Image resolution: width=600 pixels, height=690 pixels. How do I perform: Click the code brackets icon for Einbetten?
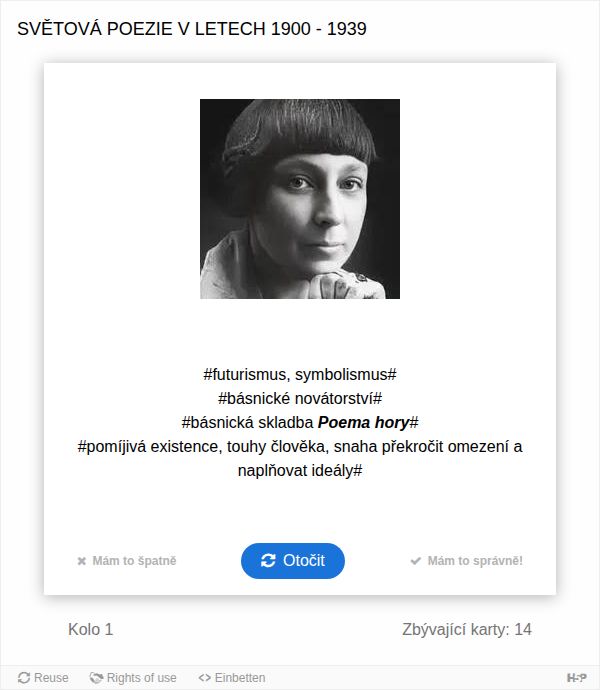(205, 678)
